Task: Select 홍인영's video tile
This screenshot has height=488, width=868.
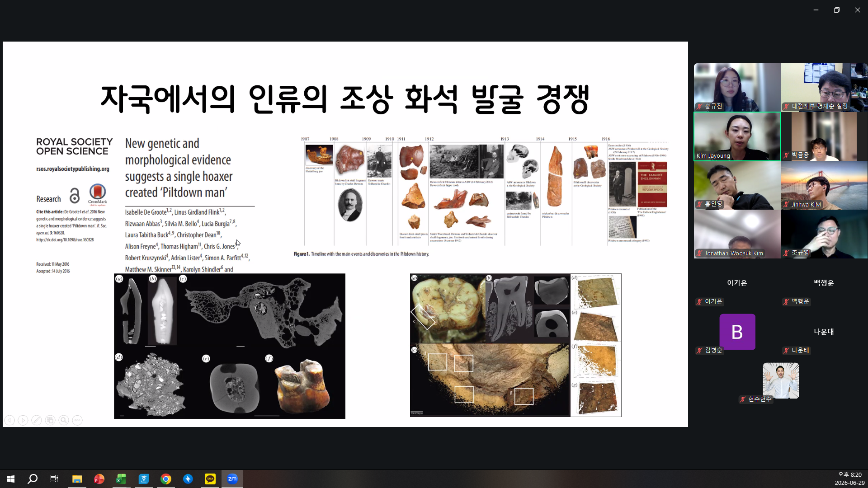Action: point(737,185)
